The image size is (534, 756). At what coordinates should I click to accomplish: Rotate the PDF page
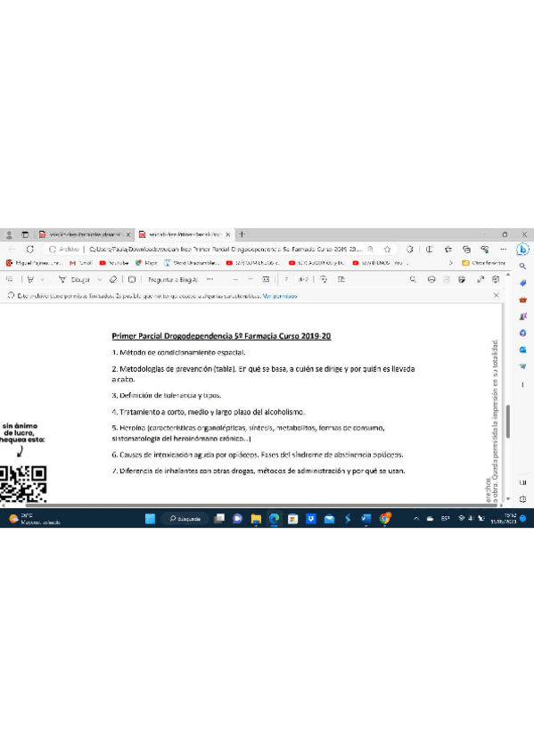click(324, 279)
